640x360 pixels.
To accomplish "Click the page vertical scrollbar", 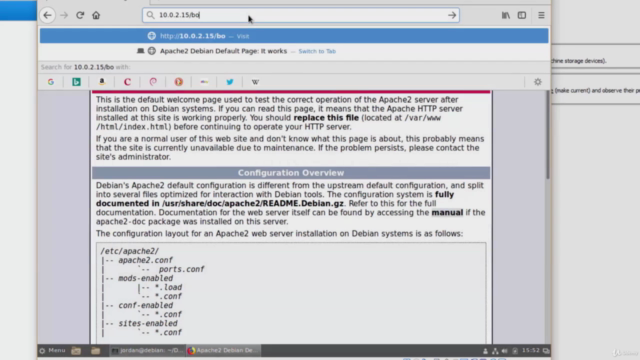I will click(x=548, y=135).
